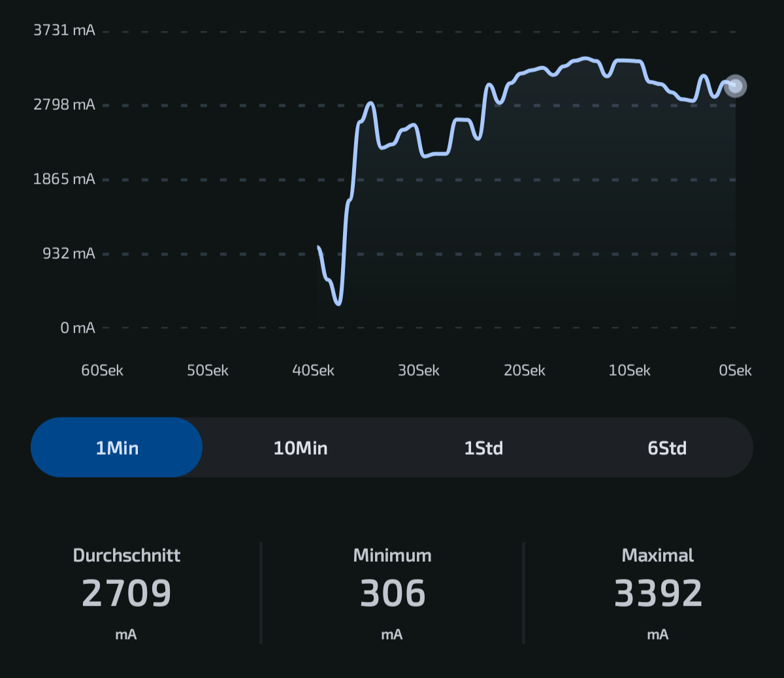Viewport: 784px width, 678px height.
Task: Click the 0Sek time axis label
Action: pos(735,370)
